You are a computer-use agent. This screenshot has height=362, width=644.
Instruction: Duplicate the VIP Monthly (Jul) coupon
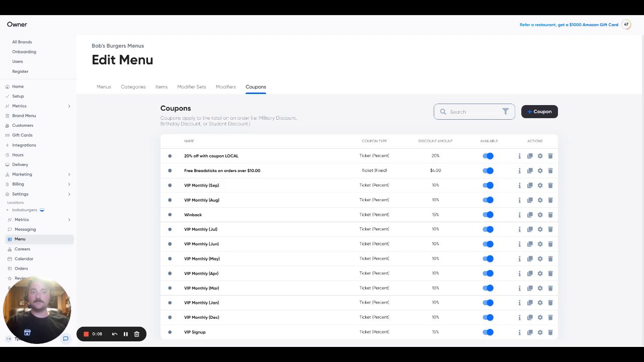[x=530, y=229]
